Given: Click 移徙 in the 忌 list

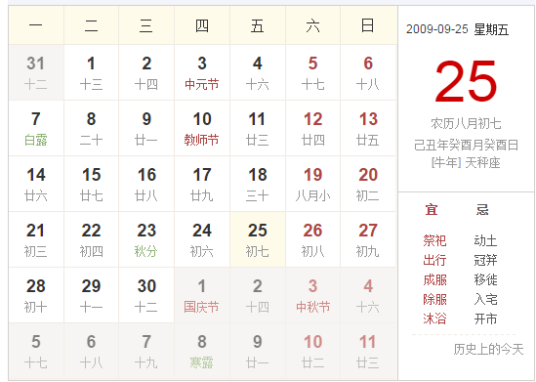Looking at the screenshot, I should (485, 280).
